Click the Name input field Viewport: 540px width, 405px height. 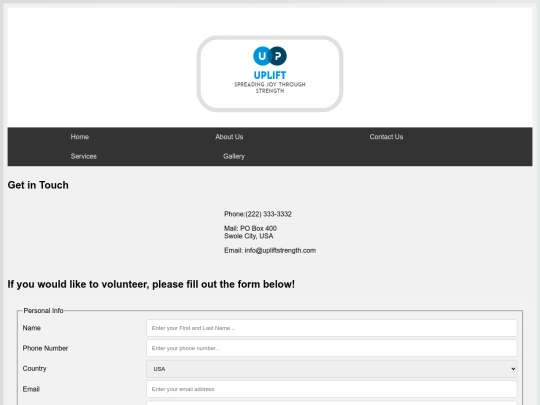pos(332,328)
